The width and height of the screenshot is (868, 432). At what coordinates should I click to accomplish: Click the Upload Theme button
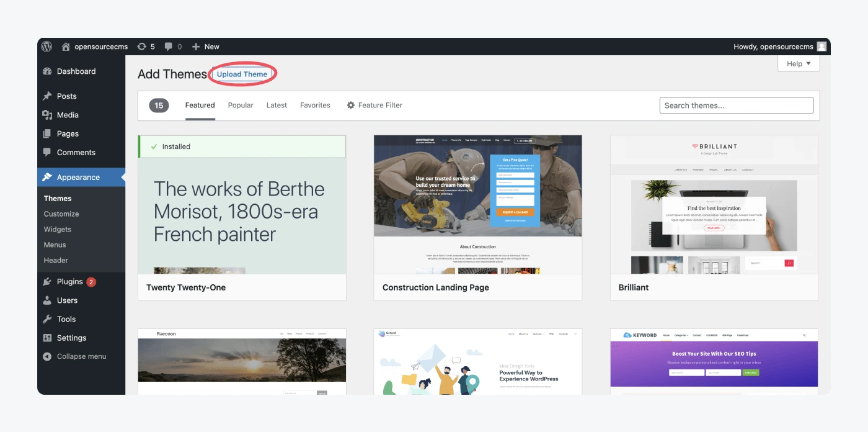click(x=242, y=74)
